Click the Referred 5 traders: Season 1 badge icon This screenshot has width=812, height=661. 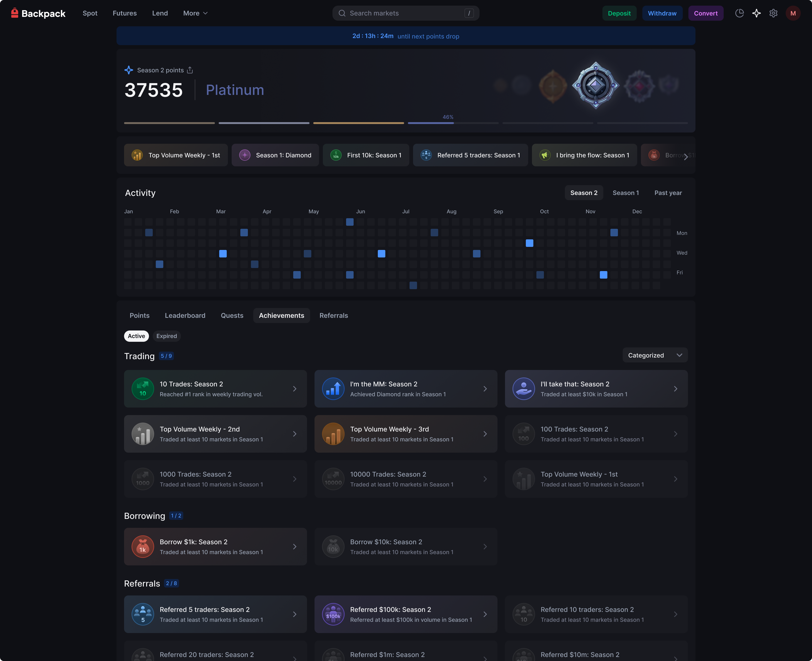(x=426, y=155)
